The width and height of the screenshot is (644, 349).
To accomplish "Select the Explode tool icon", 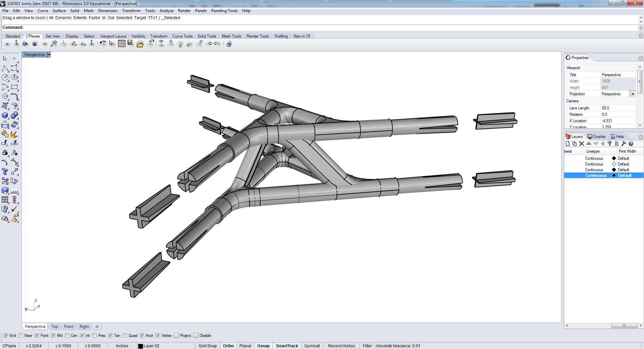I will click(x=14, y=134).
